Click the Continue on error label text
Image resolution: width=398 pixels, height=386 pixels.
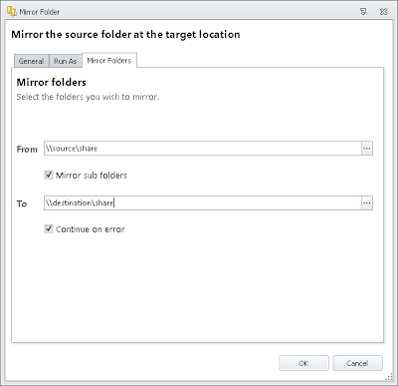[90, 229]
